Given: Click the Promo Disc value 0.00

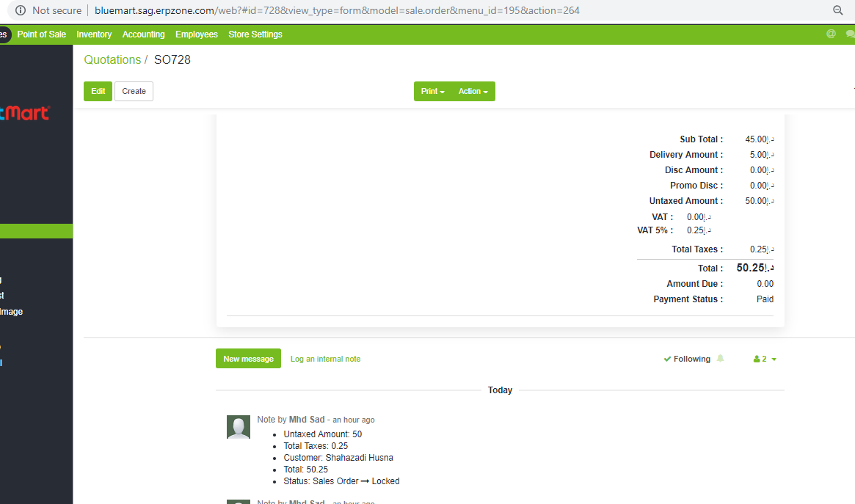Looking at the screenshot, I should pos(761,186).
